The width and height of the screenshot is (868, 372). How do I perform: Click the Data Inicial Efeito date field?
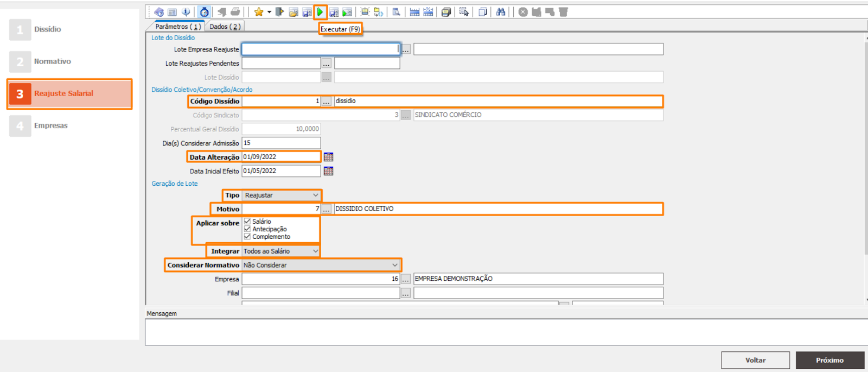tap(281, 171)
